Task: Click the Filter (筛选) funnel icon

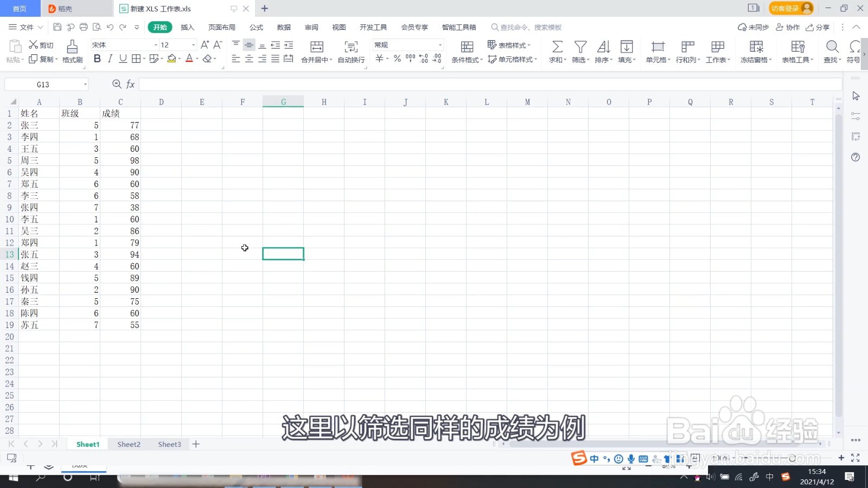Action: 580,47
